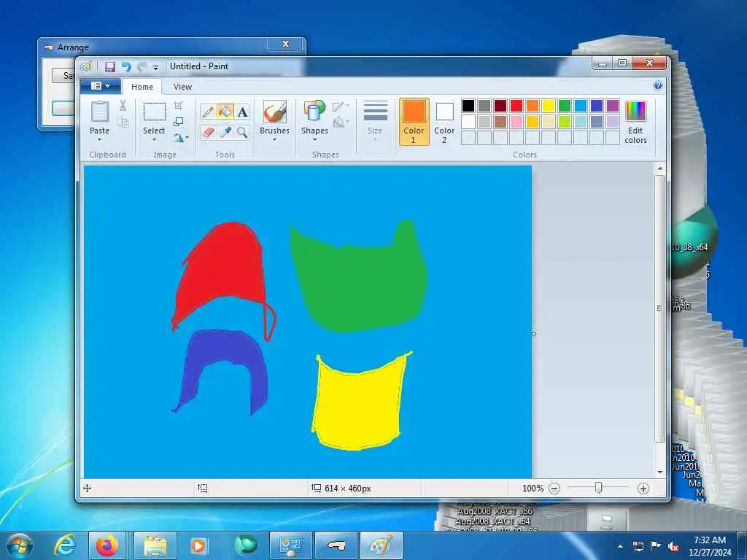Select the Color picker eyedropper tool
The image size is (747, 560).
click(225, 132)
